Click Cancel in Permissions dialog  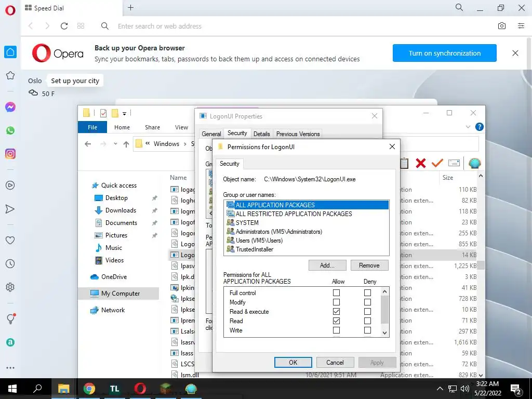tap(335, 362)
